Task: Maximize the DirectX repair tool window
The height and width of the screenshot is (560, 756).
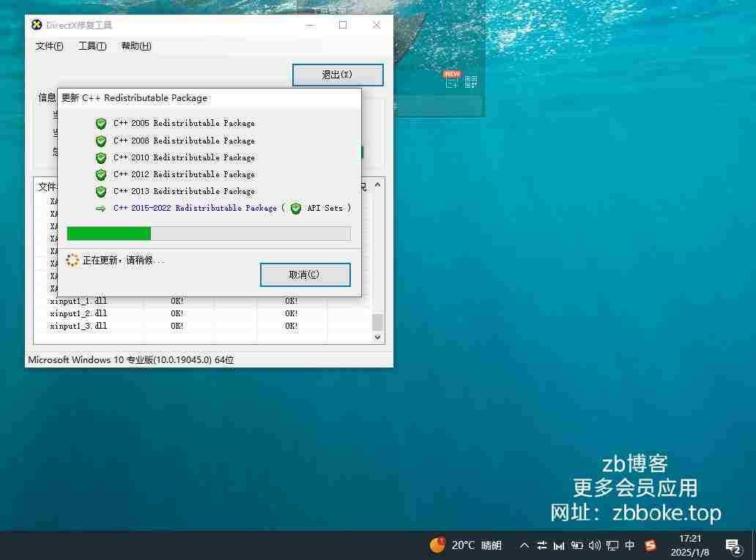Action: 343,25
